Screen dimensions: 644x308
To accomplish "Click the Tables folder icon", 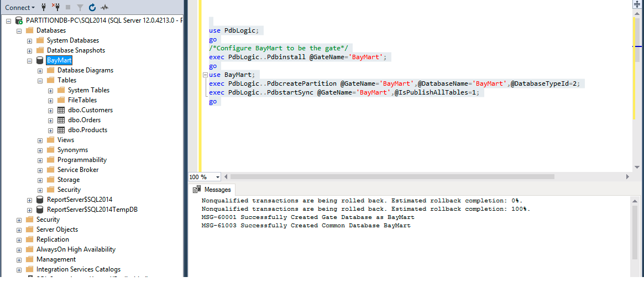I will pyautogui.click(x=50, y=80).
